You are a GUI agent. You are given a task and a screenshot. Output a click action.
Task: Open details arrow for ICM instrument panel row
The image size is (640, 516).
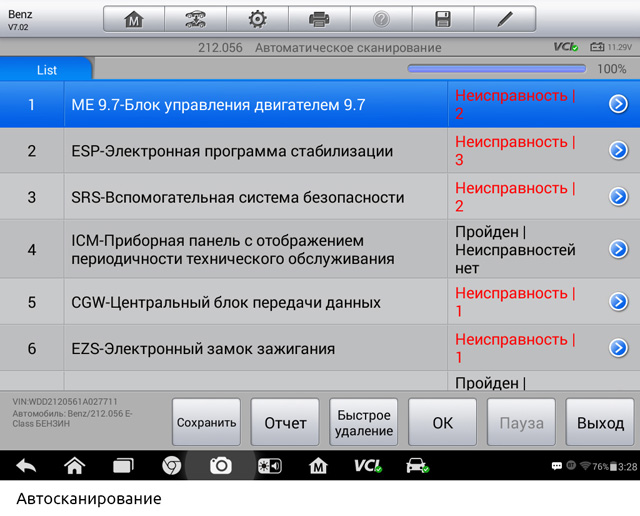click(618, 249)
